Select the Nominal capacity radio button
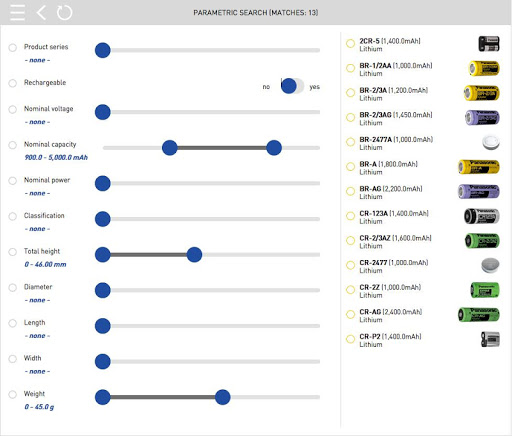 pyautogui.click(x=13, y=145)
